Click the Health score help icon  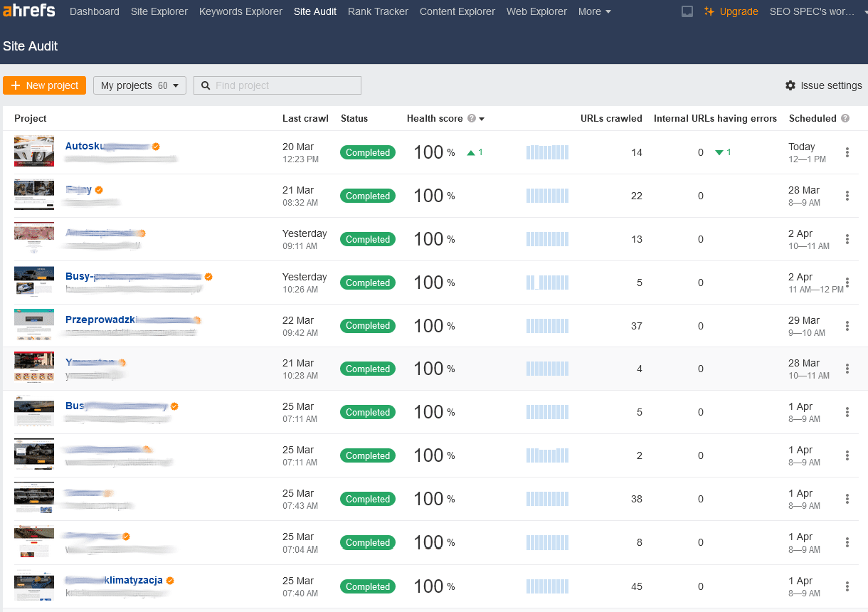coord(472,119)
